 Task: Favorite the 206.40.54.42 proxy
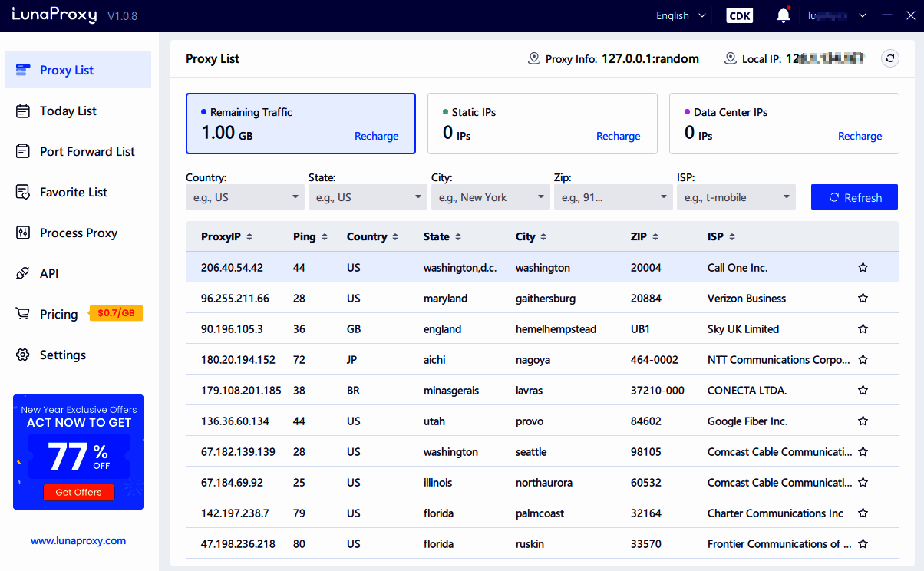pyautogui.click(x=863, y=267)
